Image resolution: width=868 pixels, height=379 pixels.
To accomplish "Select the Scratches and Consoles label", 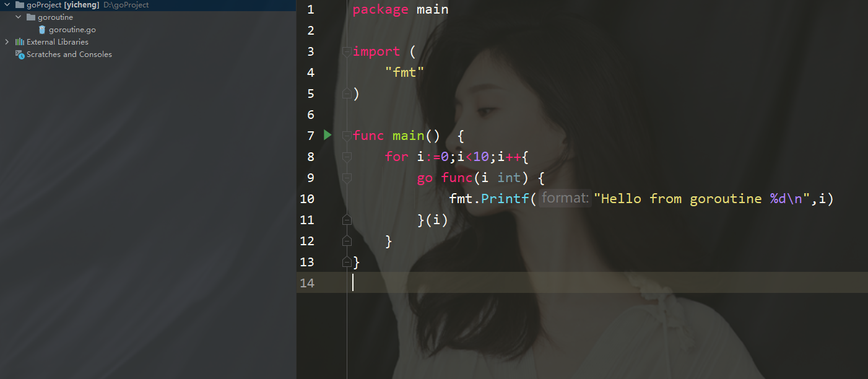I will [69, 54].
